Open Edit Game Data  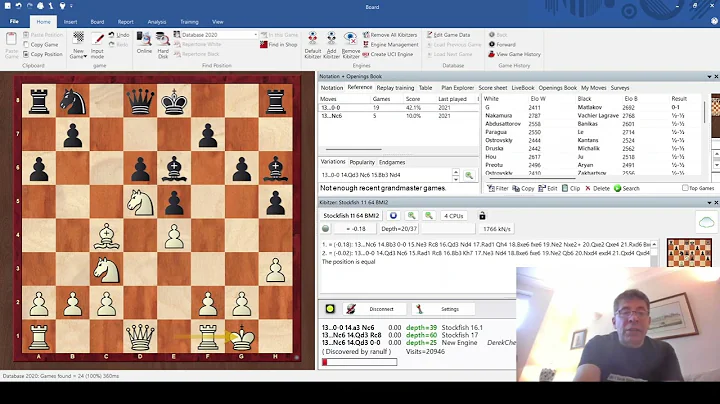pyautogui.click(x=448, y=35)
